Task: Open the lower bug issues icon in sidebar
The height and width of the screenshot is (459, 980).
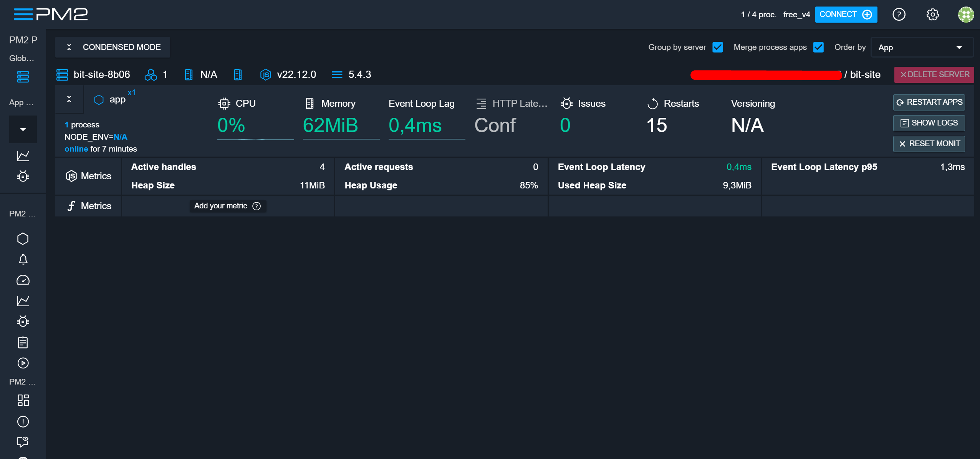Action: click(x=23, y=321)
